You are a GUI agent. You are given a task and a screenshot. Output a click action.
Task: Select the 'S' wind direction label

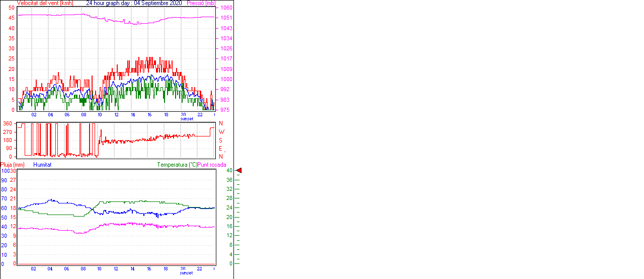click(x=220, y=140)
